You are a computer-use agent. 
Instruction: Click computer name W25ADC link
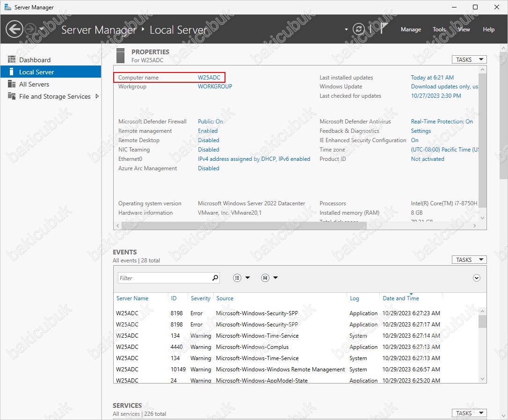209,77
